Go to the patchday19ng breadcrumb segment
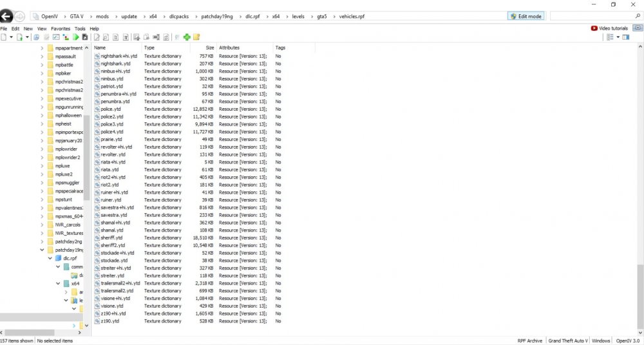 217,17
